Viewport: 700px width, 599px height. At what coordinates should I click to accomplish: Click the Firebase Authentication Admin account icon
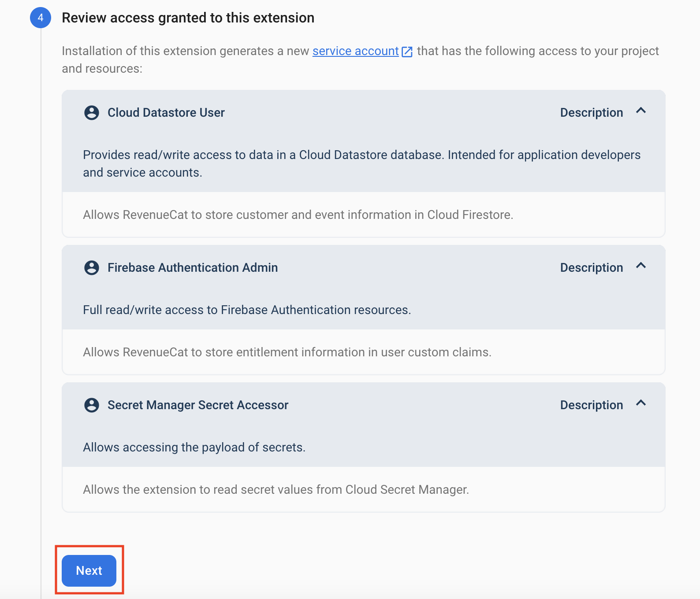[92, 268]
